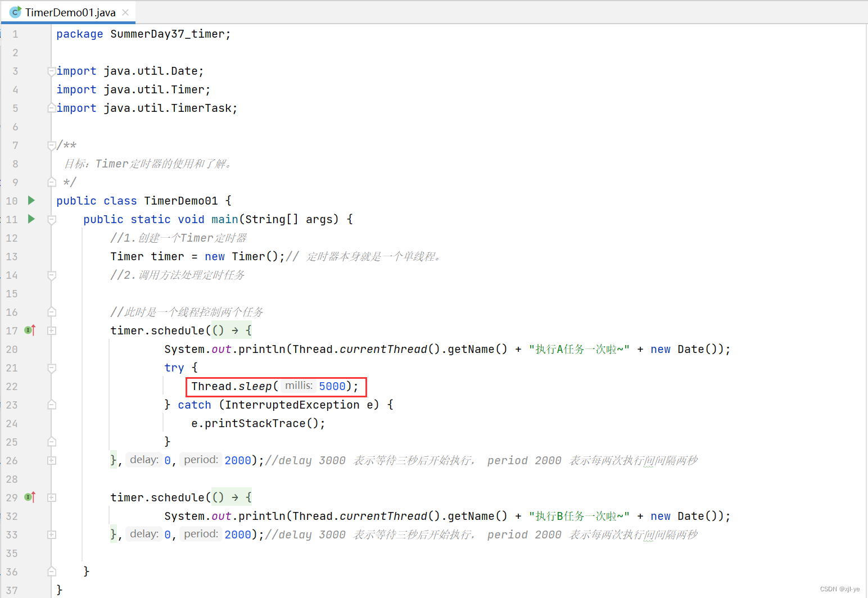Expand the folded lambda at line 17

tap(52, 330)
